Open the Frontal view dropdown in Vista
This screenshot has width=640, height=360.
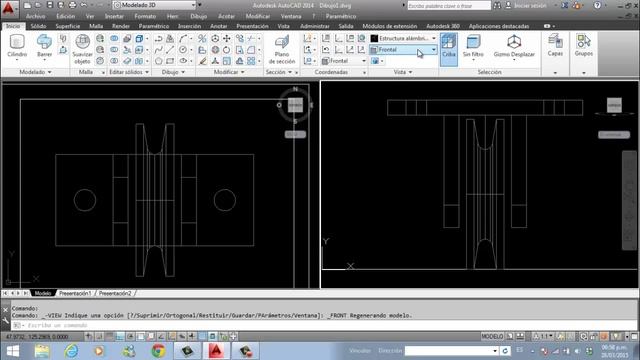403,49
